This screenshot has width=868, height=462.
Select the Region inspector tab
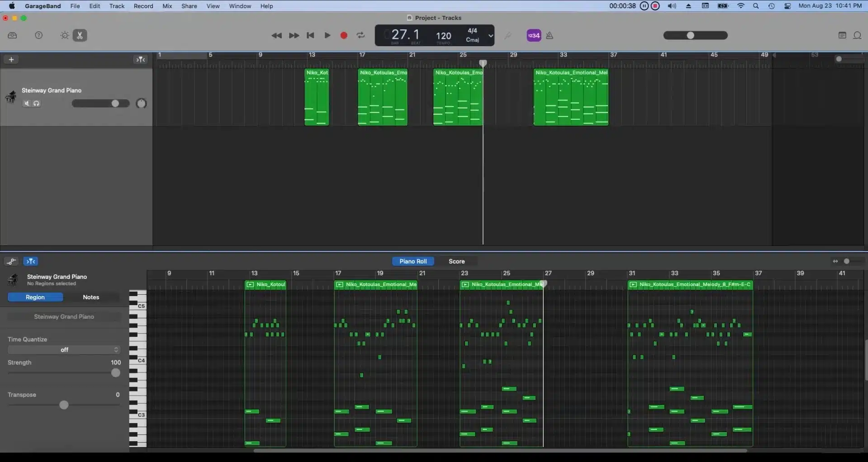[x=35, y=297]
